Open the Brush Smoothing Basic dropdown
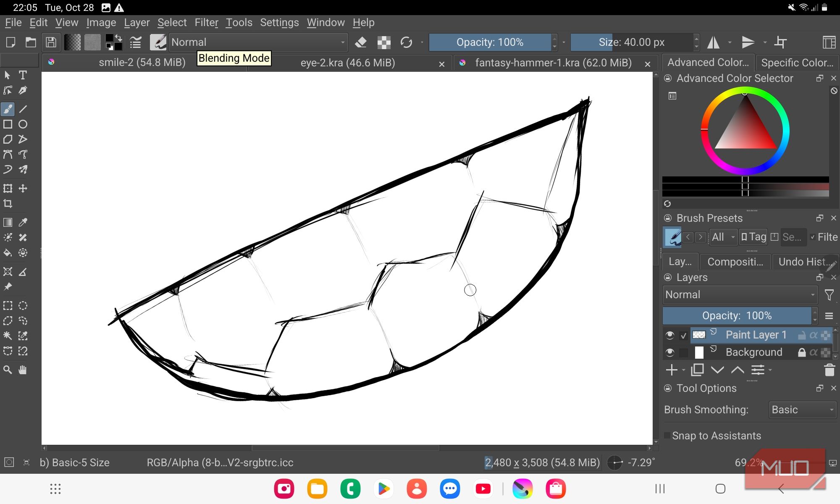This screenshot has height=504, width=840. pos(802,409)
